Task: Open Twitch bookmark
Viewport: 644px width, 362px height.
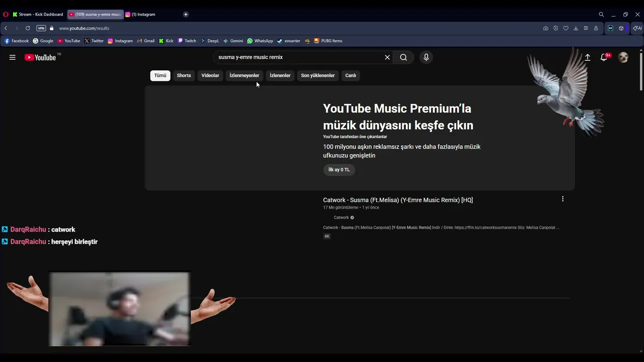Action: [x=187, y=41]
